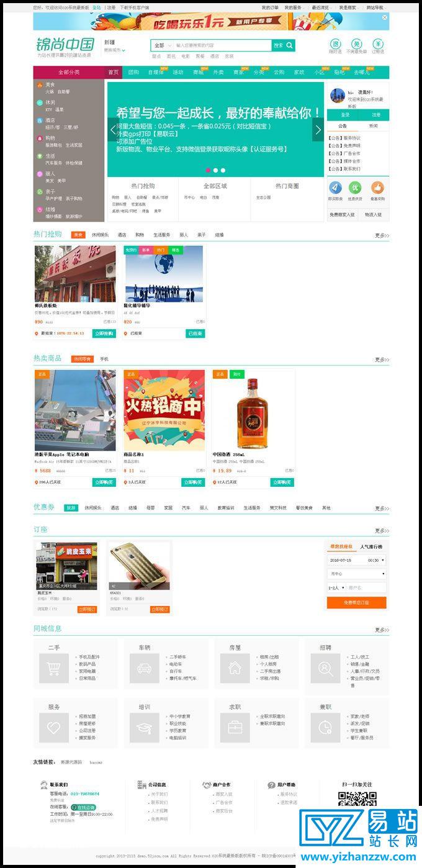Click the 招聘 search-person icon
The width and height of the screenshot is (422, 868).
(326, 668)
